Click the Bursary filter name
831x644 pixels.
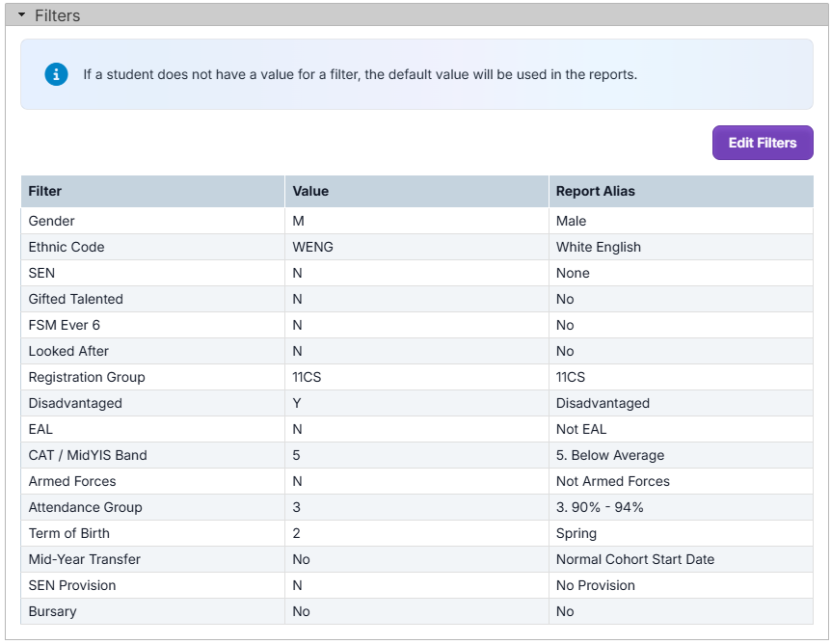tap(52, 611)
